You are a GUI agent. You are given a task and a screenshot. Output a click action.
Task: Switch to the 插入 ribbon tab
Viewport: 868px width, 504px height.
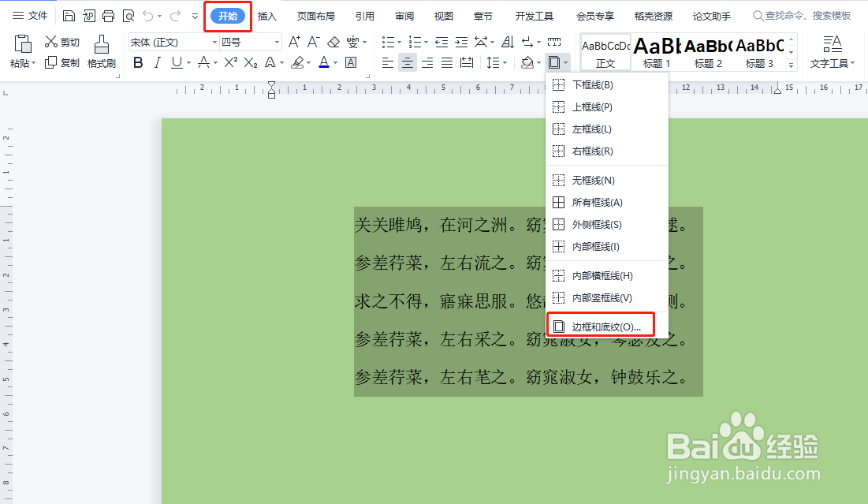266,15
